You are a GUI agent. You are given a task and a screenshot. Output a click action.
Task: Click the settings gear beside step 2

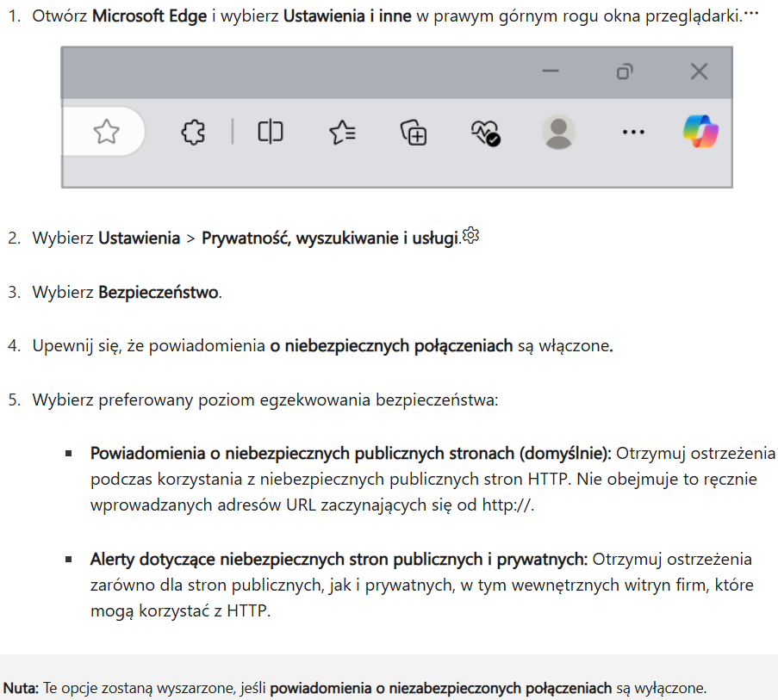[470, 235]
